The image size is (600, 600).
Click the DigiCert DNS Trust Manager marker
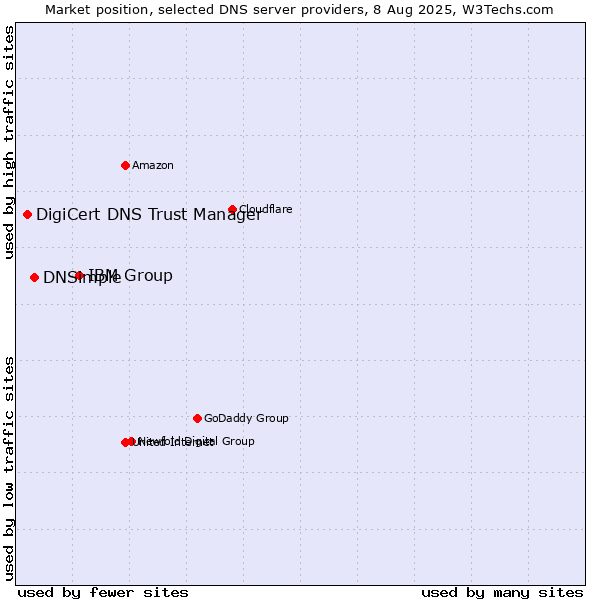pyautogui.click(x=27, y=214)
